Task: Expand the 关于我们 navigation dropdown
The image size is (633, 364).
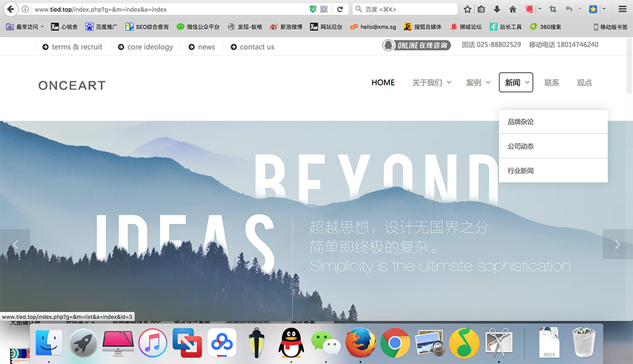Action: [x=432, y=82]
